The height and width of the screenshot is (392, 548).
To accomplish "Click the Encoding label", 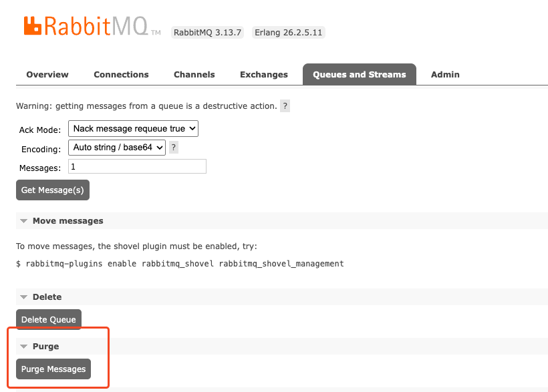I will coord(41,149).
